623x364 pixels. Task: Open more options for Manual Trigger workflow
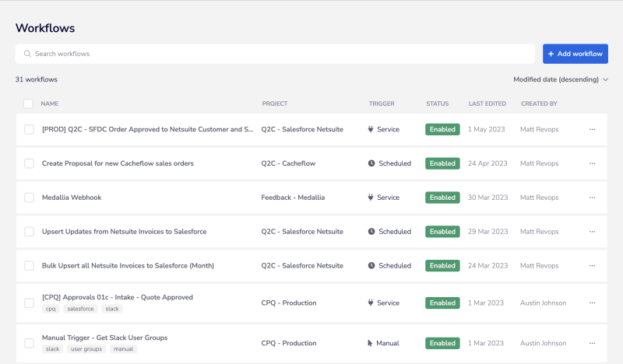[592, 343]
